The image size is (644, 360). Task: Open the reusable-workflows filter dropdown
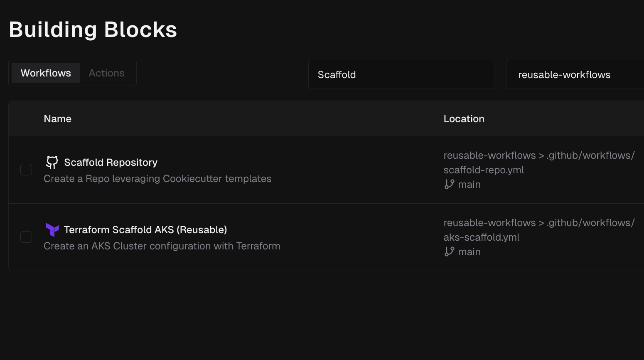click(x=573, y=74)
